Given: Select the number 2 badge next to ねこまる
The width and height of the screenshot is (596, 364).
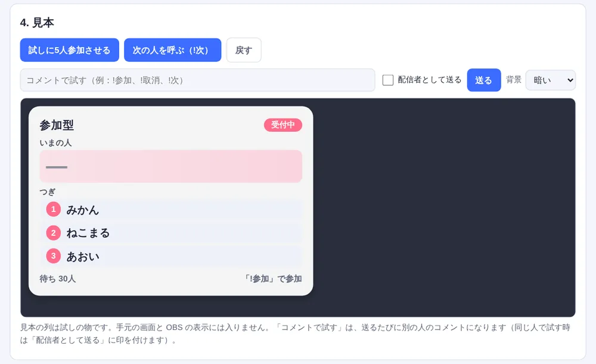Looking at the screenshot, I should (54, 233).
